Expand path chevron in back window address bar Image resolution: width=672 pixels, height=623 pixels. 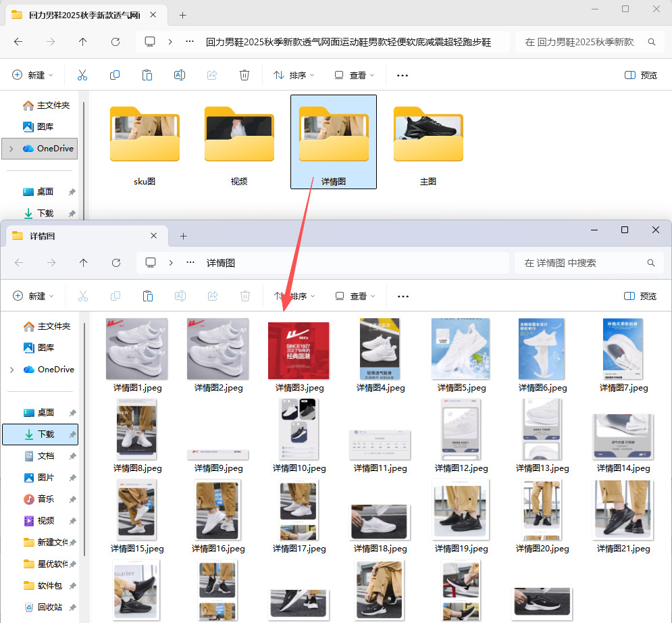[170, 42]
